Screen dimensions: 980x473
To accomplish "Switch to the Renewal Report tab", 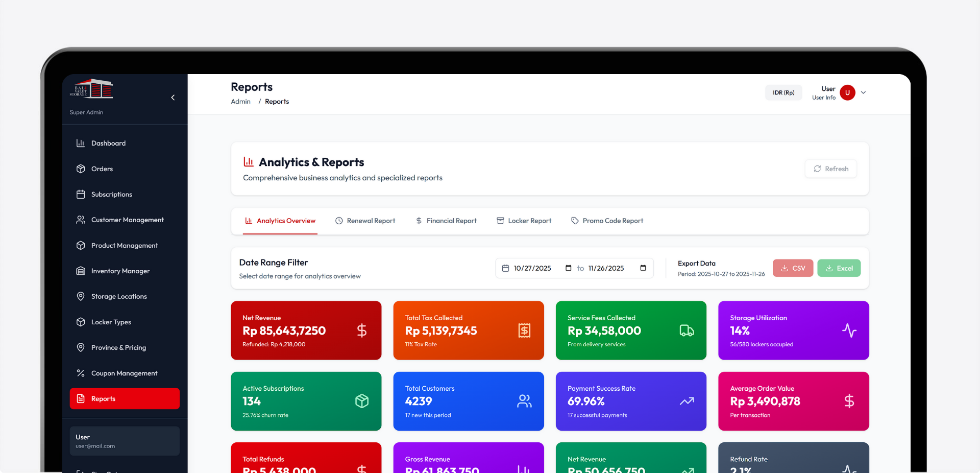I will [365, 221].
